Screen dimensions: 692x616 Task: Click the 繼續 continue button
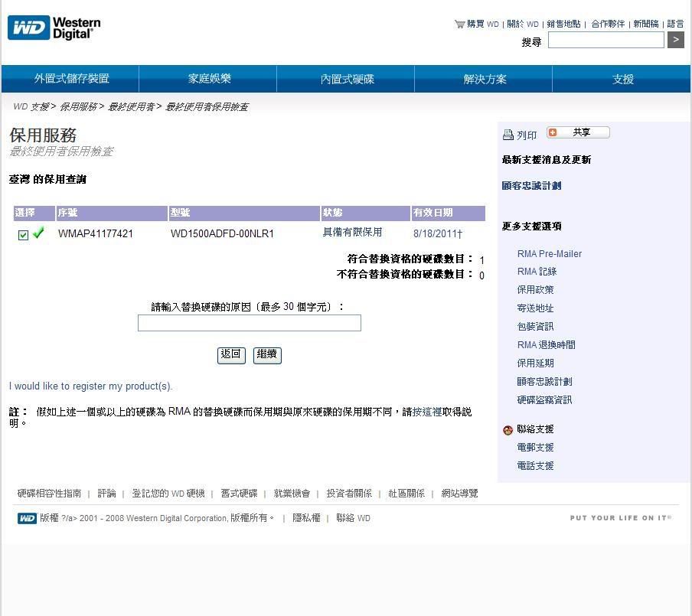coord(267,355)
